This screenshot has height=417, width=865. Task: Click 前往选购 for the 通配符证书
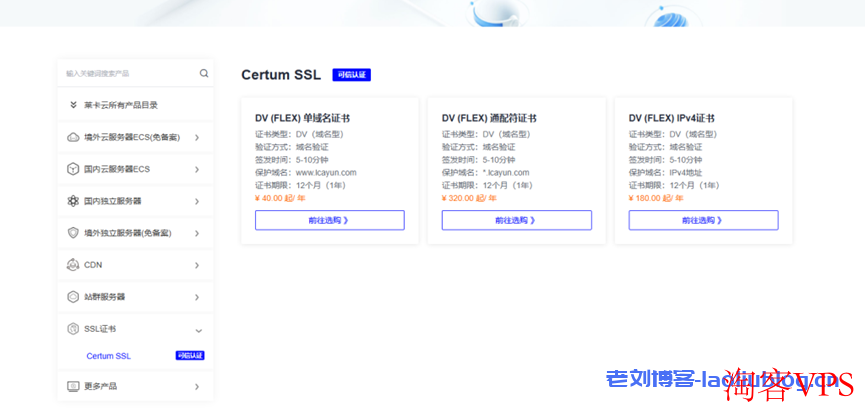[516, 220]
